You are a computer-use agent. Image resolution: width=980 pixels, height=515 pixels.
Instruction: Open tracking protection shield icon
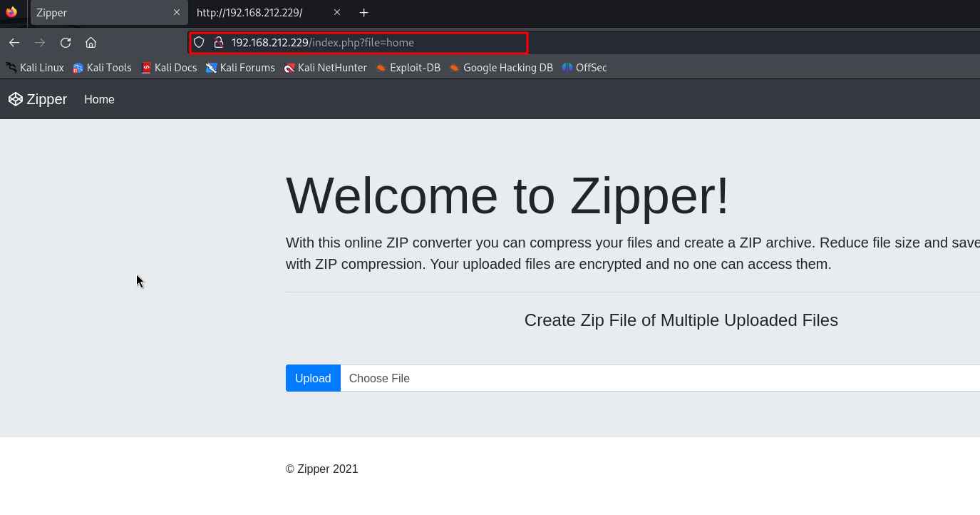tap(199, 43)
